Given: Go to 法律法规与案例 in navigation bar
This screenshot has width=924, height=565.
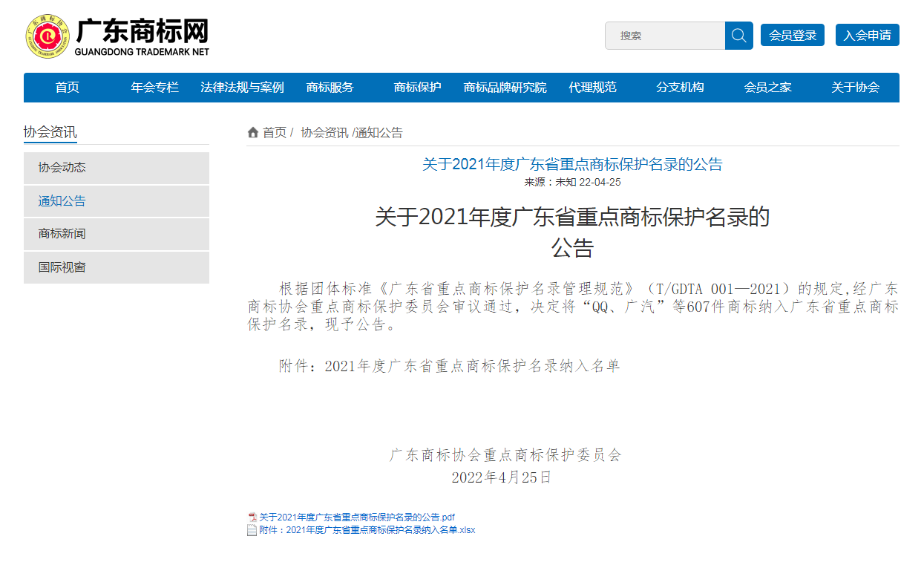Looking at the screenshot, I should pyautogui.click(x=242, y=88).
